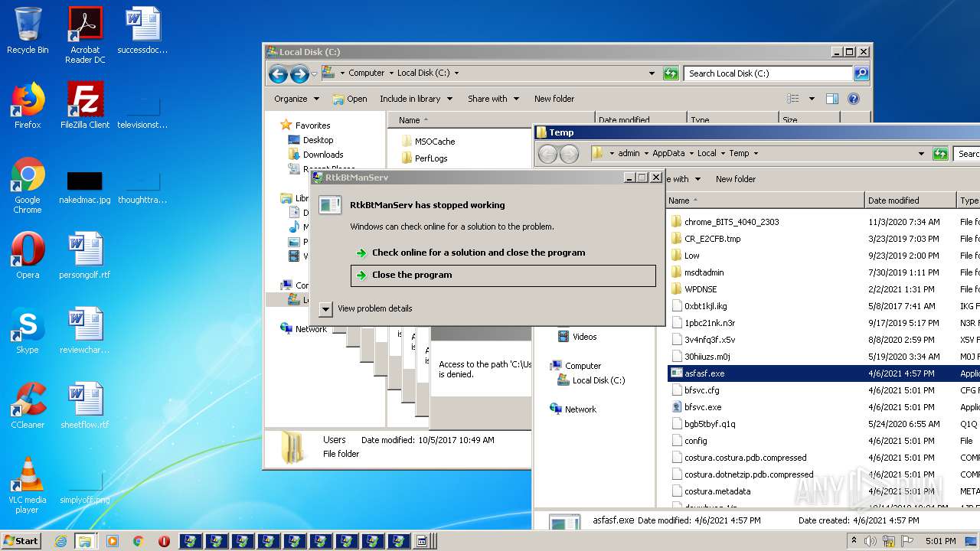Select the Opera desktop icon
This screenshot has width=980, height=551.
pyautogui.click(x=28, y=256)
